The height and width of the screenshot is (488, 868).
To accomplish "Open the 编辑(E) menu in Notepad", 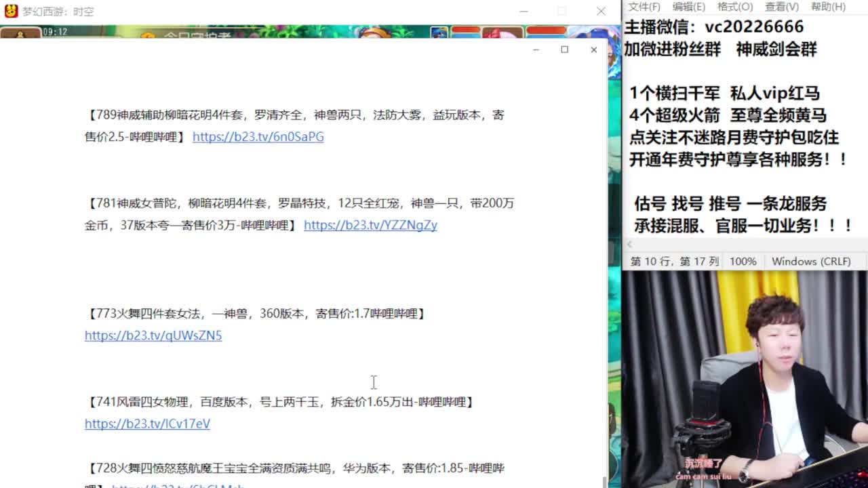I will [x=688, y=7].
